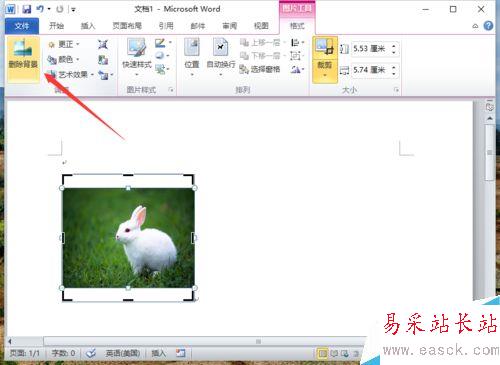Open the Customize Quick Access Toolbar dropdown
The height and width of the screenshot is (365, 500).
(73, 10)
